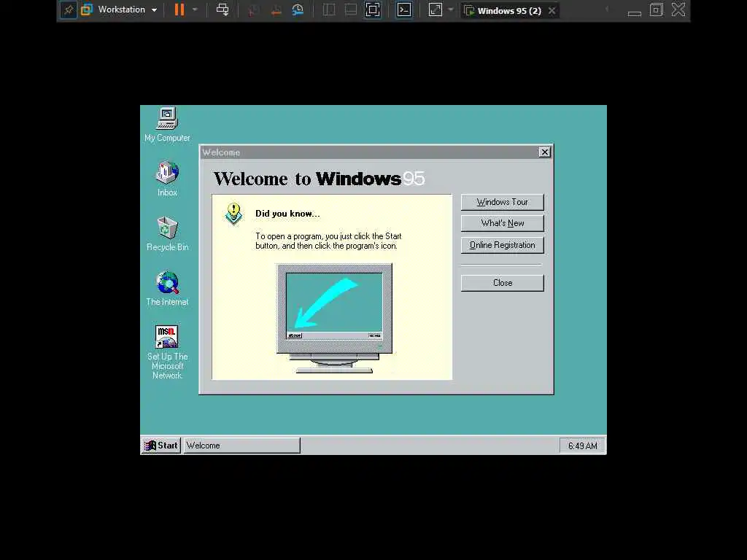747x560 pixels.
Task: Select the Windows 95 (2) tab
Action: [508, 10]
